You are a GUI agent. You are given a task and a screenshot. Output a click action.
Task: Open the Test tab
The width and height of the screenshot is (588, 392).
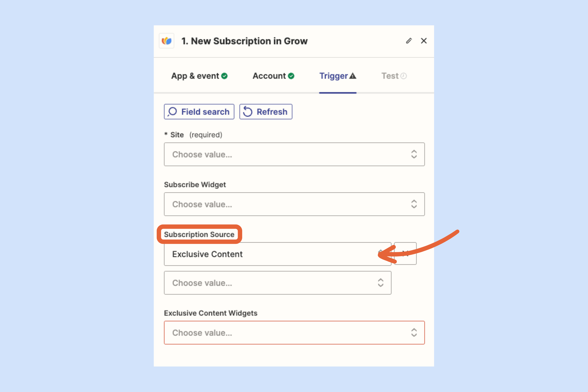tap(394, 76)
